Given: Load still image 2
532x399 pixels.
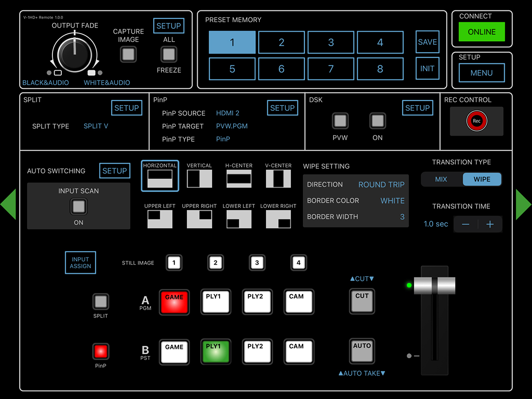Looking at the screenshot, I should tap(215, 263).
